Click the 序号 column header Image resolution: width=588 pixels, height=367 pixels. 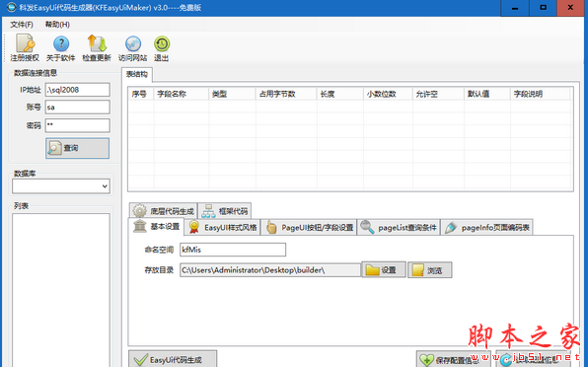click(140, 94)
